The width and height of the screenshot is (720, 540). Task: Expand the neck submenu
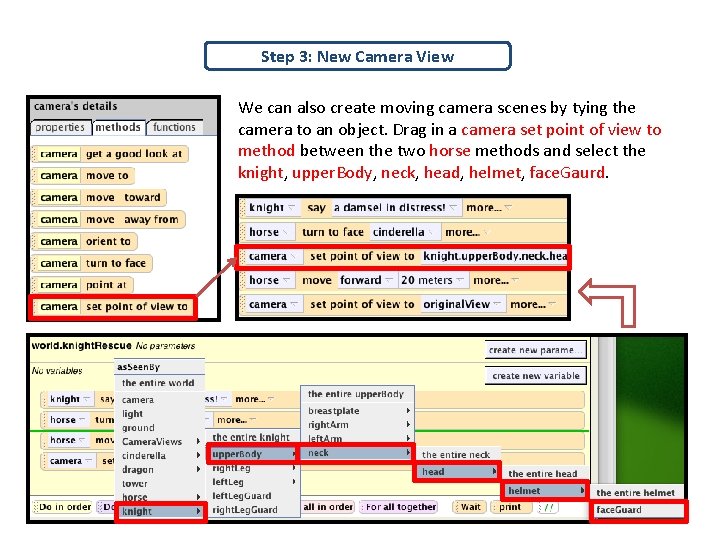point(357,453)
